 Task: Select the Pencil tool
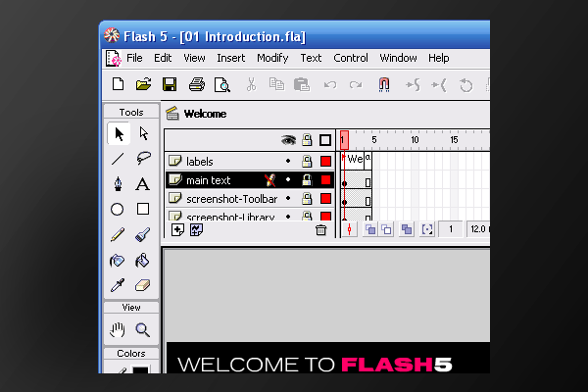click(118, 235)
